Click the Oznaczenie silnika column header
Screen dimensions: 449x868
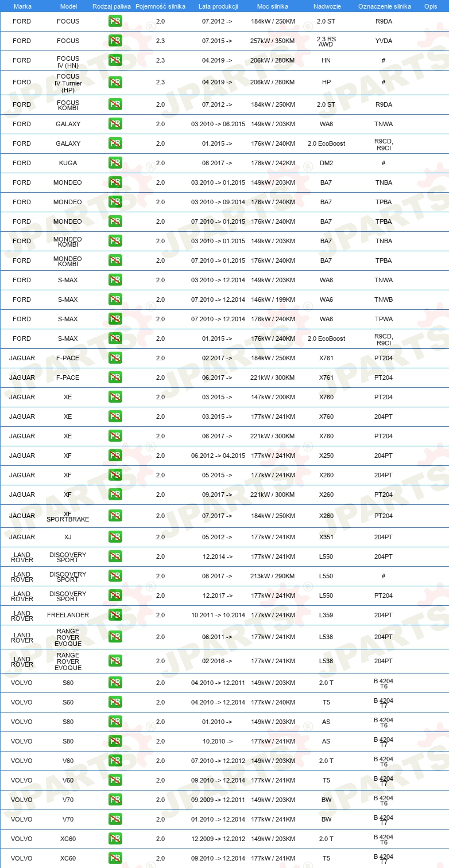tap(384, 6)
